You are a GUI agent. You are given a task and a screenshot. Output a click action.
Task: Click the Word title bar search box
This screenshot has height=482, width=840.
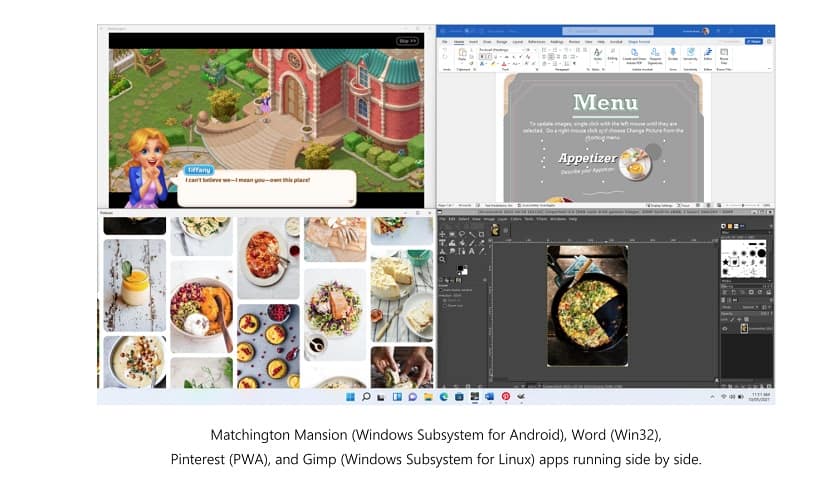click(x=608, y=31)
